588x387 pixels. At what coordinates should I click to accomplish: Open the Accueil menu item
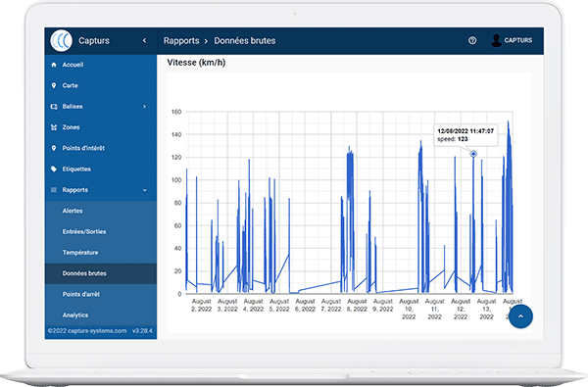click(x=101, y=65)
